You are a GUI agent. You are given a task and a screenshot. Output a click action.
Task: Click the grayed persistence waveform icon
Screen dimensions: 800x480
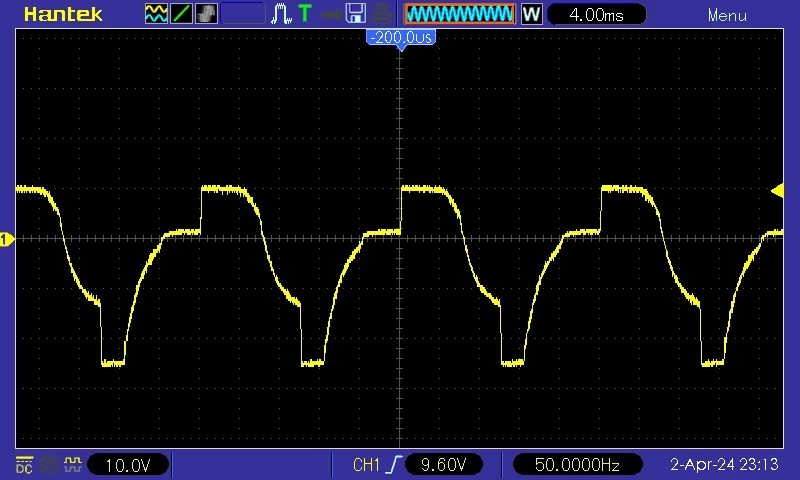[206, 14]
